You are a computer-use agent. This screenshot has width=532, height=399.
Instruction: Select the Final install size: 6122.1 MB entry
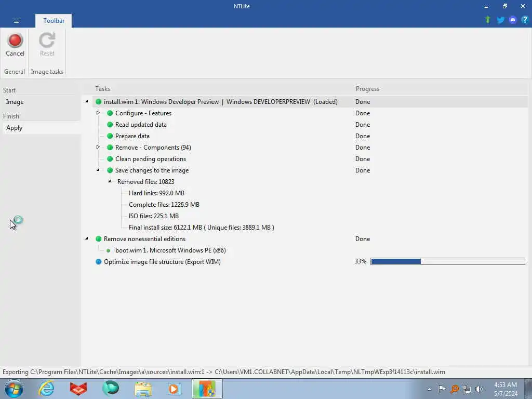coord(201,228)
